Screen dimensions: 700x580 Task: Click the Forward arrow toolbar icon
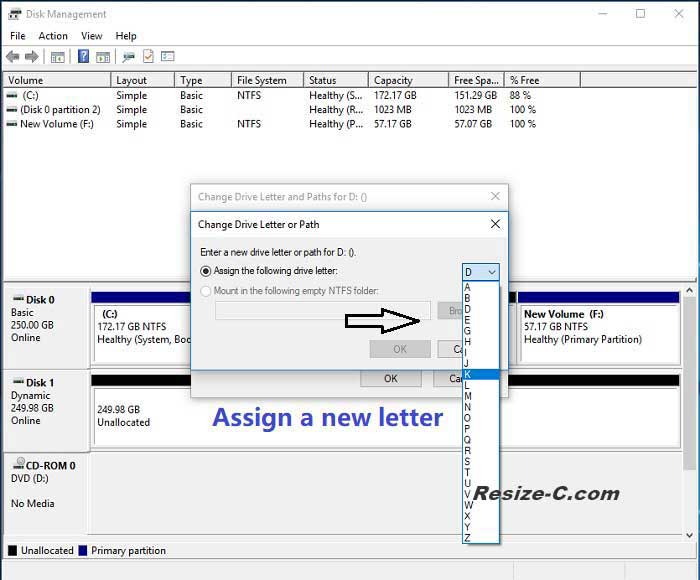[32, 57]
